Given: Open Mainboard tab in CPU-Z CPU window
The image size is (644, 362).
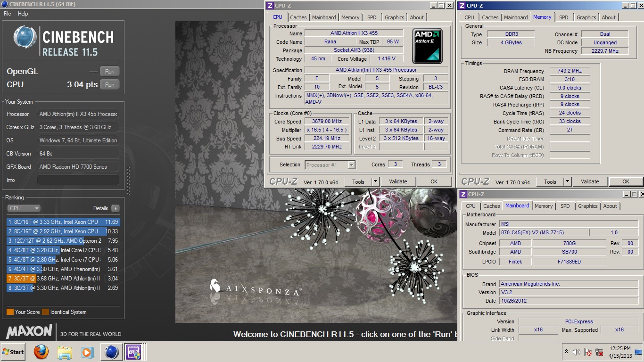Looking at the screenshot, I should tap(324, 17).
